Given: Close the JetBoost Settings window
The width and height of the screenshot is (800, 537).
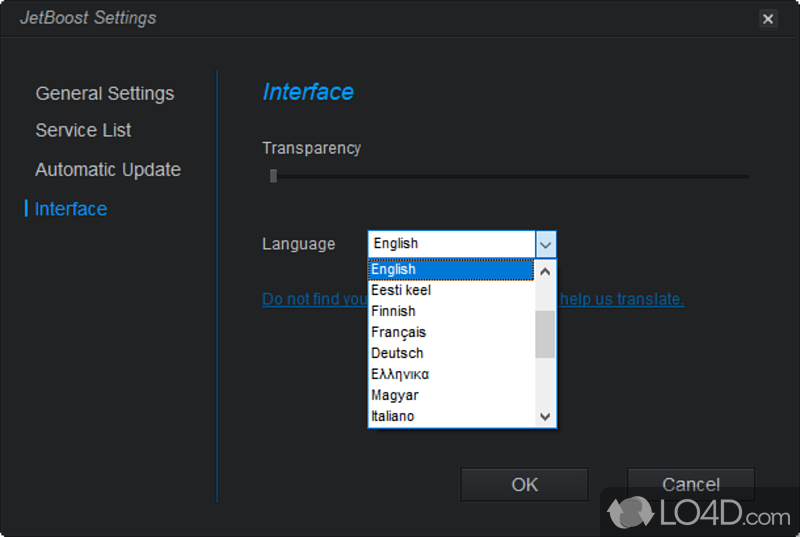Looking at the screenshot, I should pos(767,19).
